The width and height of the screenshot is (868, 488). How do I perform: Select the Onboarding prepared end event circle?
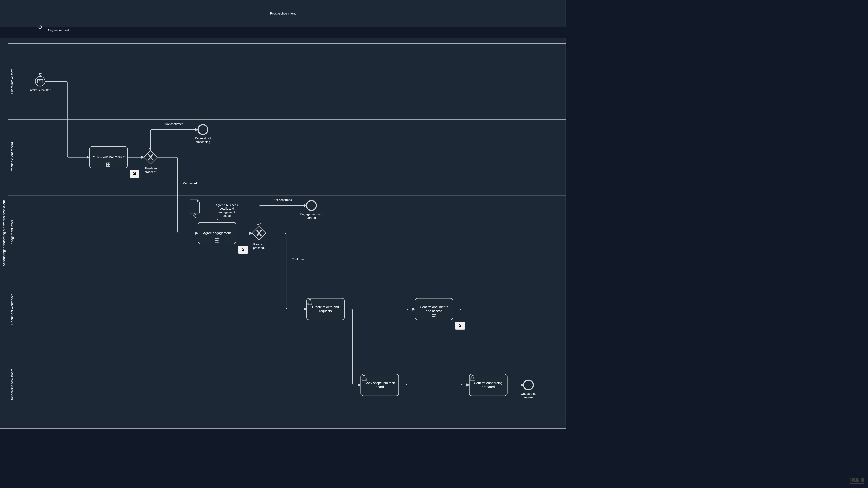point(528,385)
